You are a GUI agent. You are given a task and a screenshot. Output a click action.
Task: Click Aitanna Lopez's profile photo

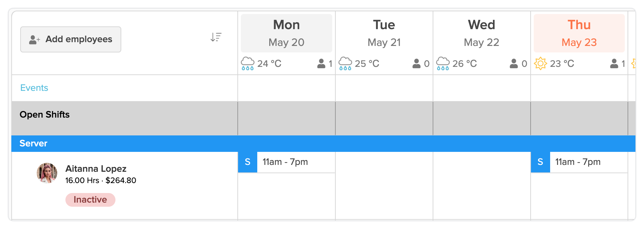(47, 173)
